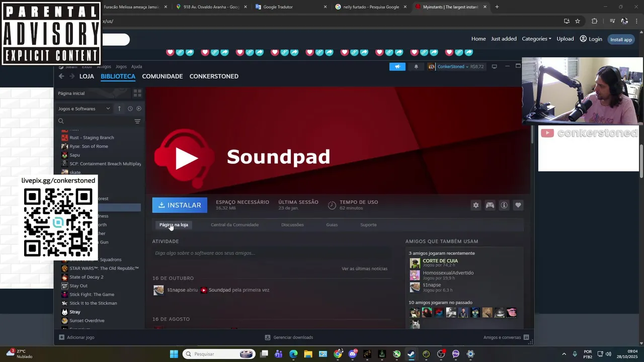The height and width of the screenshot is (362, 644).
Task: Click the Soundpad icon in activity entry
Action: click(203, 290)
